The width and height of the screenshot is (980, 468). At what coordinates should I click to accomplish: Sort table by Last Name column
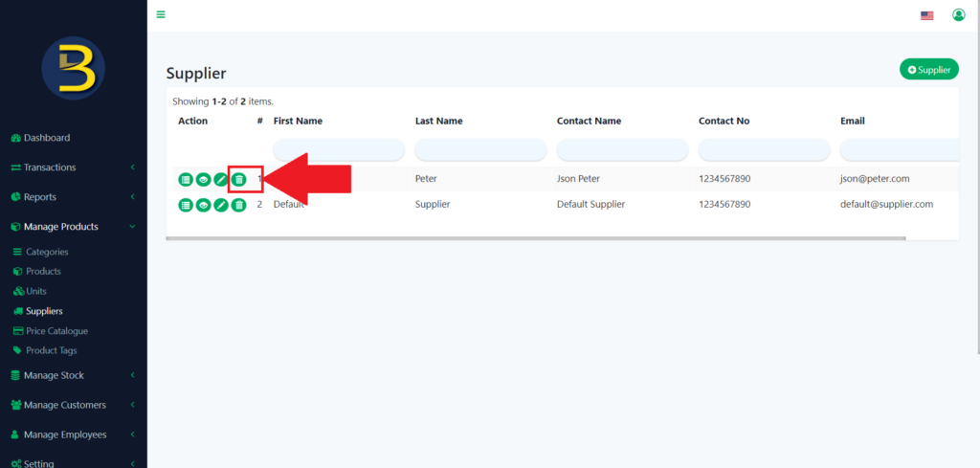(x=438, y=122)
